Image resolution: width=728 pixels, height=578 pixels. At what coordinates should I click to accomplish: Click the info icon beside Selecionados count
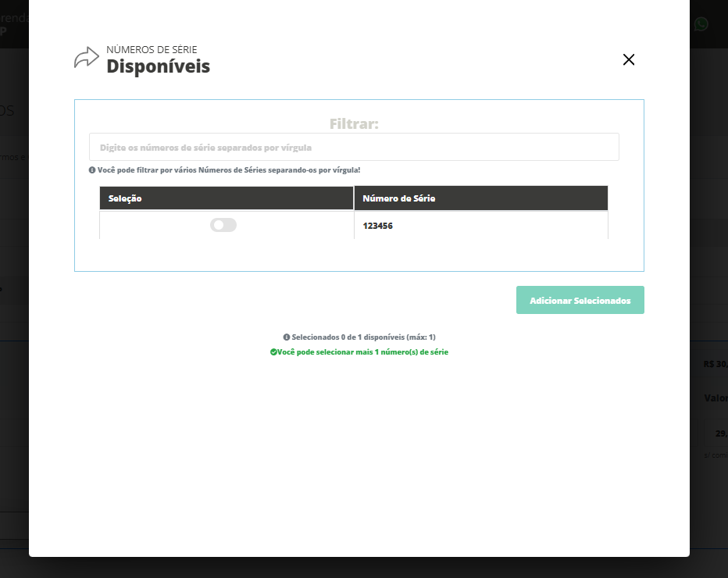point(287,337)
